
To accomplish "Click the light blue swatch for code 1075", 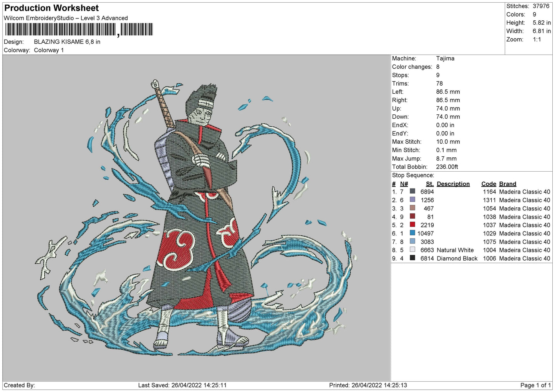I will click(412, 241).
